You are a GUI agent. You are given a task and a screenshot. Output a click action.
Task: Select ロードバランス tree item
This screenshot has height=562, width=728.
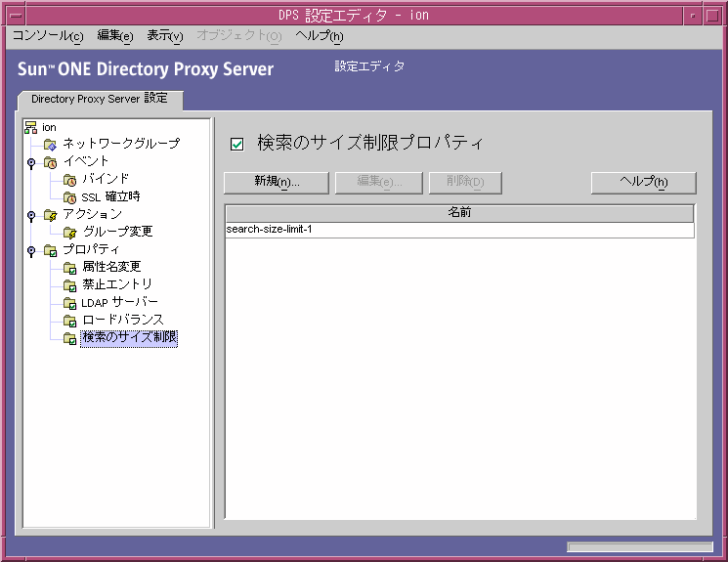(x=123, y=320)
